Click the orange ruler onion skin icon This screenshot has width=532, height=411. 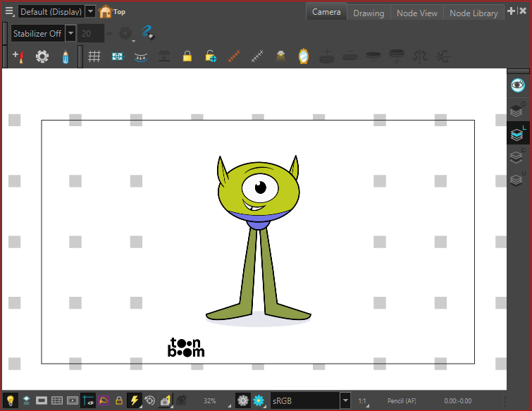(234, 56)
